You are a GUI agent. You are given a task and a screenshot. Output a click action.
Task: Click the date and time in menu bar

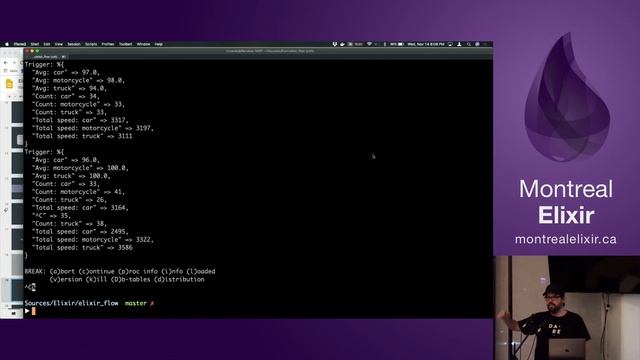[426, 44]
